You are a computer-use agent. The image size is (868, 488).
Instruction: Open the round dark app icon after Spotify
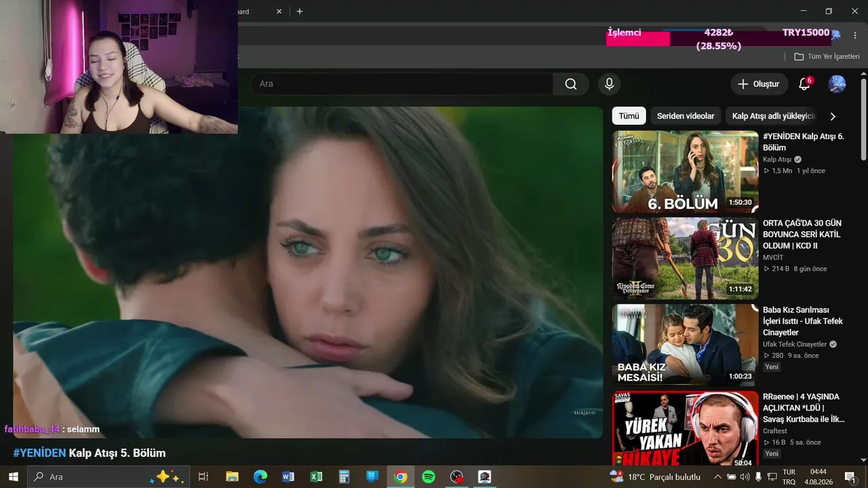pos(456,476)
